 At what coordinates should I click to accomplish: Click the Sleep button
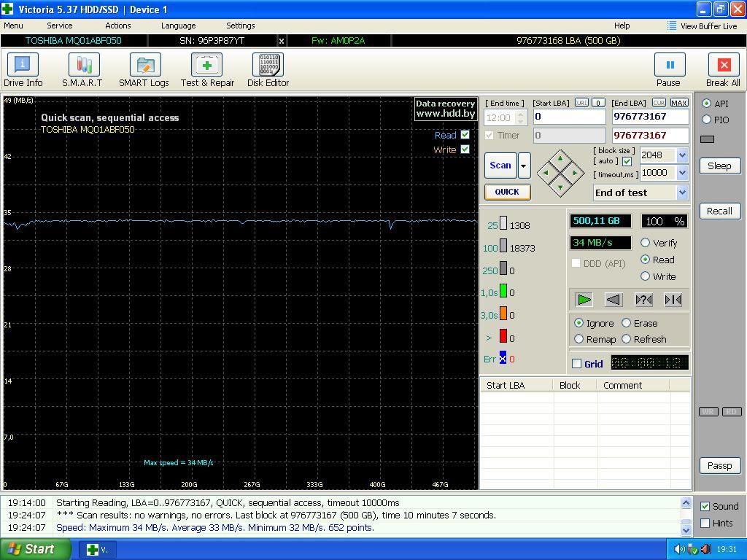point(720,166)
